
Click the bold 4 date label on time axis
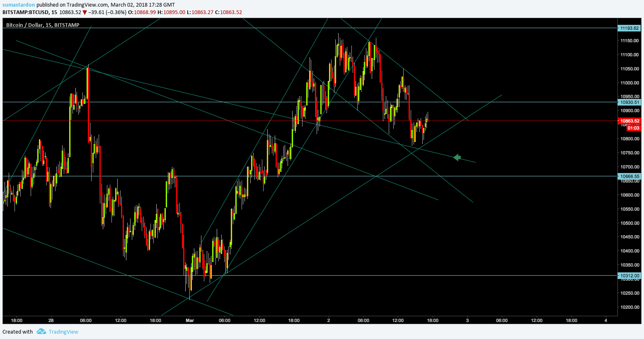point(606,320)
